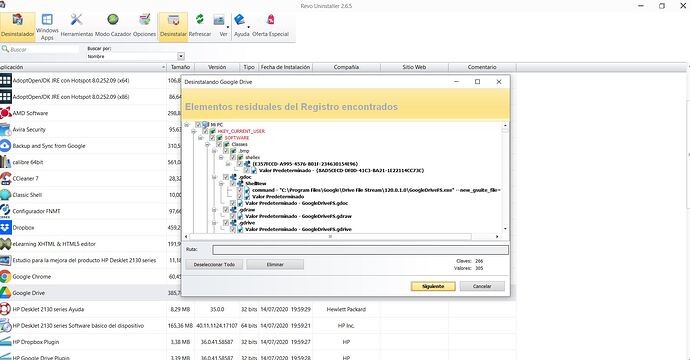Select Dropbox icon in program list
Screen dimensions: 690x360
[x=5, y=228]
